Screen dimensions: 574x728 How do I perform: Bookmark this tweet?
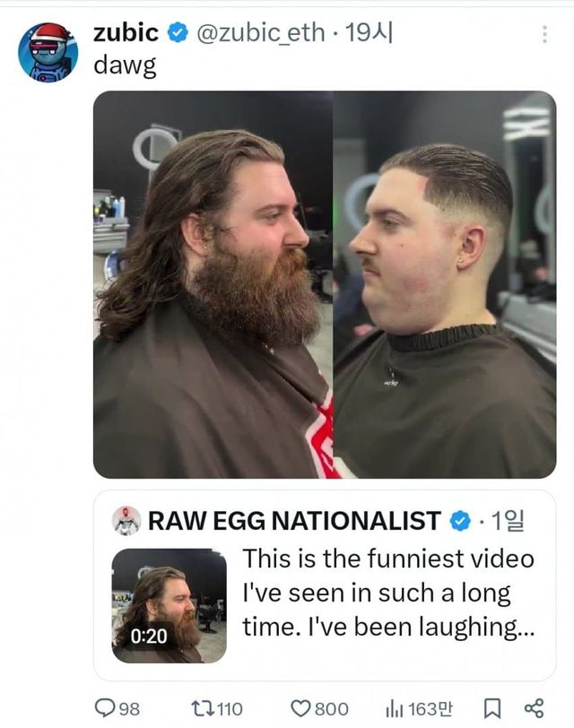492,708
